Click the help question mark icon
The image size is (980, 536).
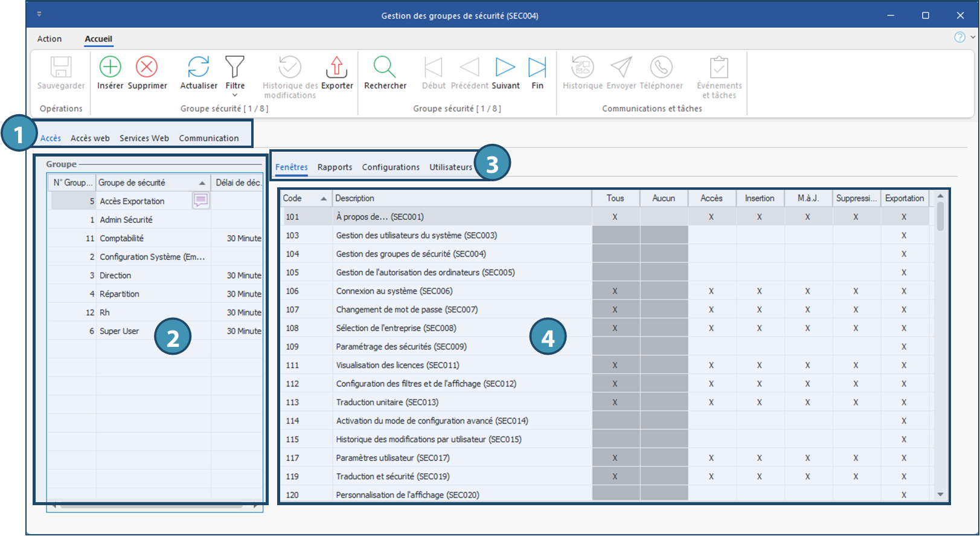959,37
